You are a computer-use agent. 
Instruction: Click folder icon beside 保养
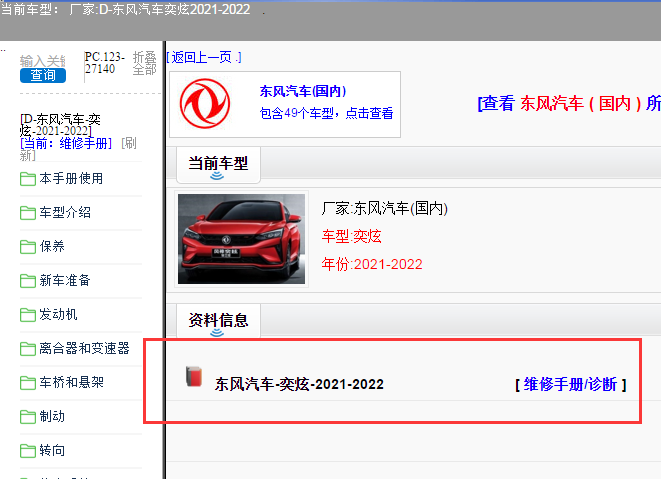(28, 247)
